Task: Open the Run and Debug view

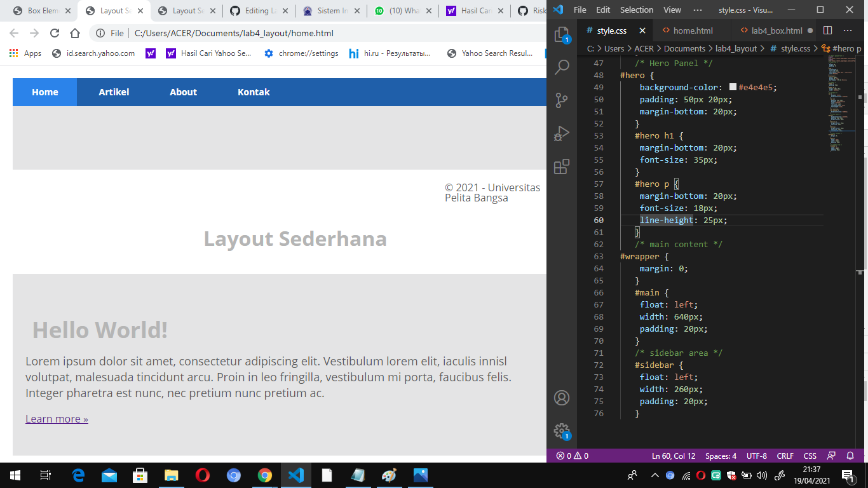Action: [561, 133]
